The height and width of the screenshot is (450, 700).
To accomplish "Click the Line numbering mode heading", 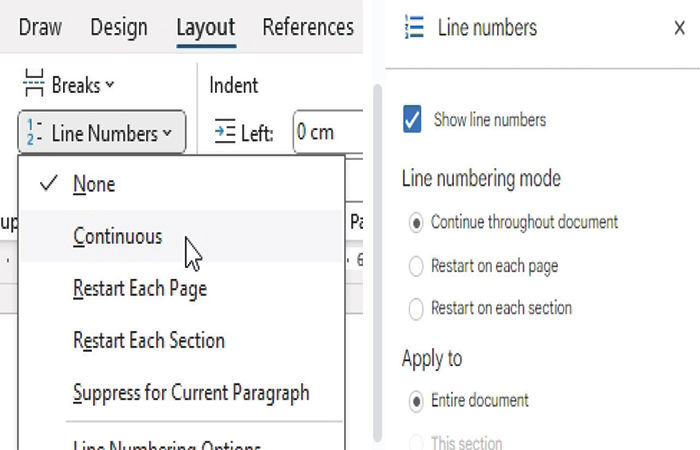I will tap(481, 179).
